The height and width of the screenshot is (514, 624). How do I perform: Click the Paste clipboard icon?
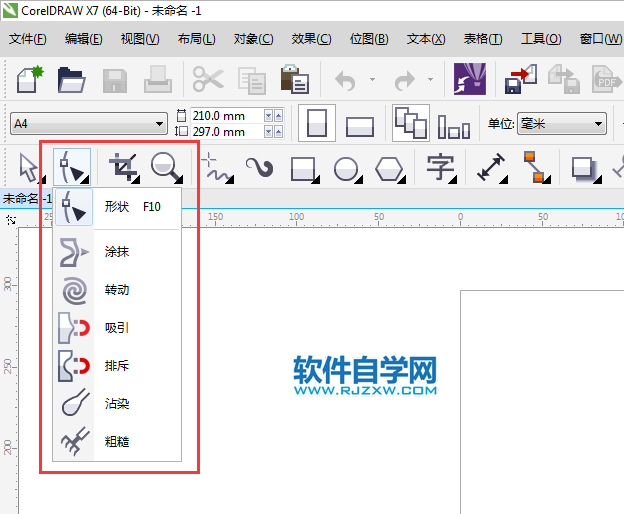[x=294, y=79]
